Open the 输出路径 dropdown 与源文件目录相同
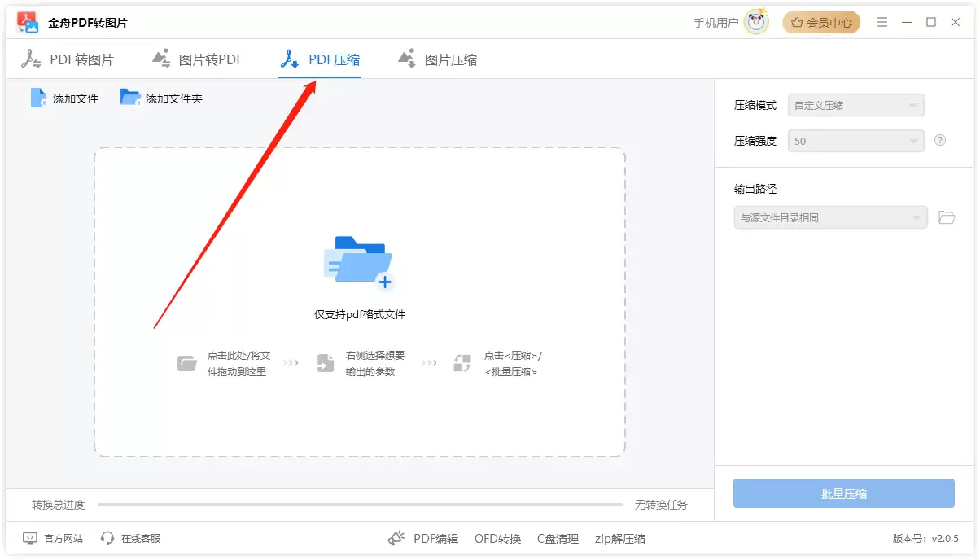980x560 pixels. tap(831, 217)
